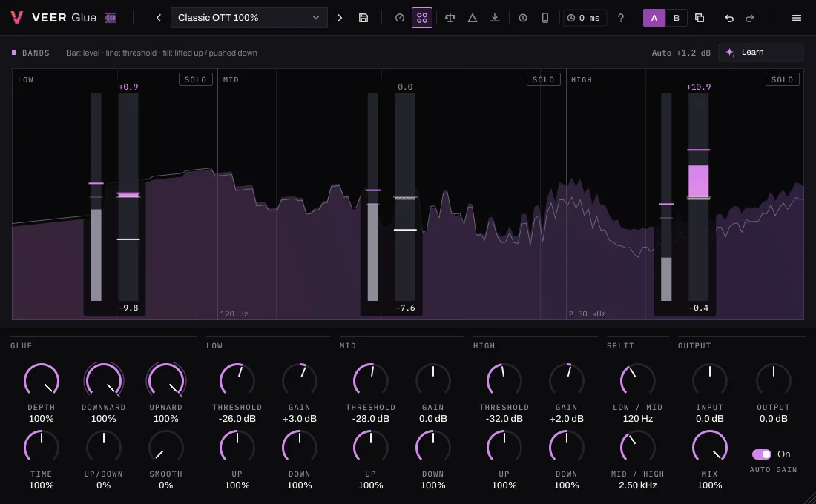Image resolution: width=816 pixels, height=504 pixels.
Task: Click the Auto +1.2 dB readout
Action: [681, 53]
